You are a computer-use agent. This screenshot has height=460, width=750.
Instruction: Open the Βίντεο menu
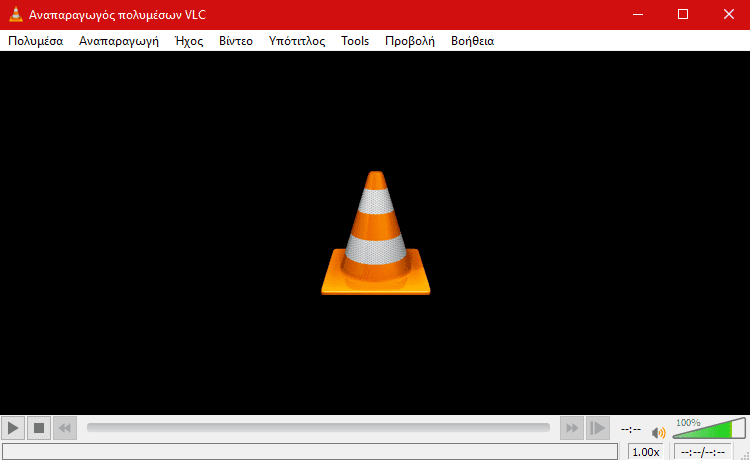(x=236, y=41)
